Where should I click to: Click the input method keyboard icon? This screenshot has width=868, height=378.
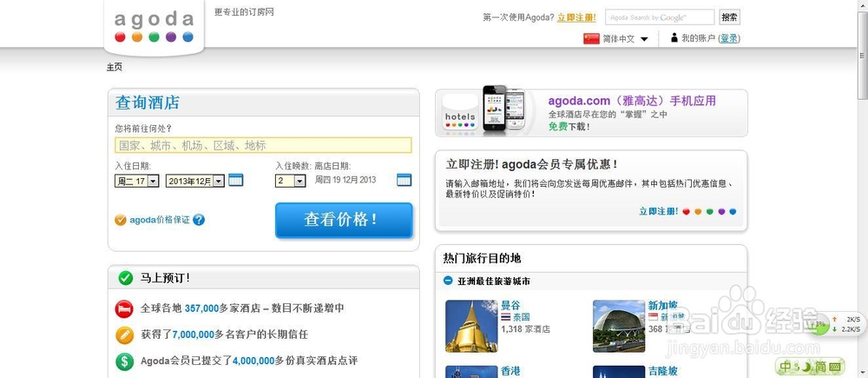837,367
